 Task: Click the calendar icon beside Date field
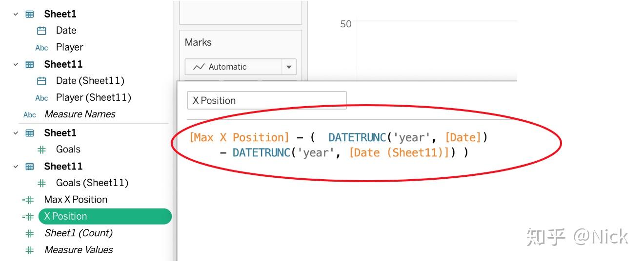[42, 31]
